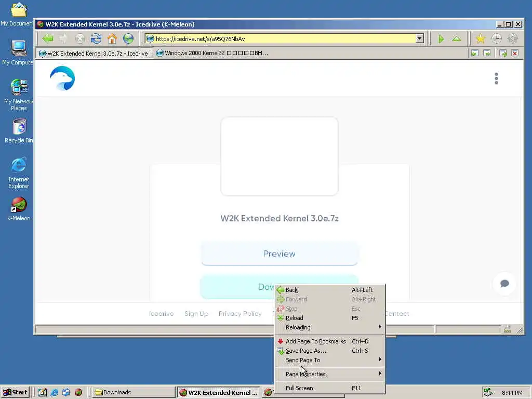This screenshot has height=399, width=532.
Task: Open the Privacy Policy footer link
Action: [240, 313]
